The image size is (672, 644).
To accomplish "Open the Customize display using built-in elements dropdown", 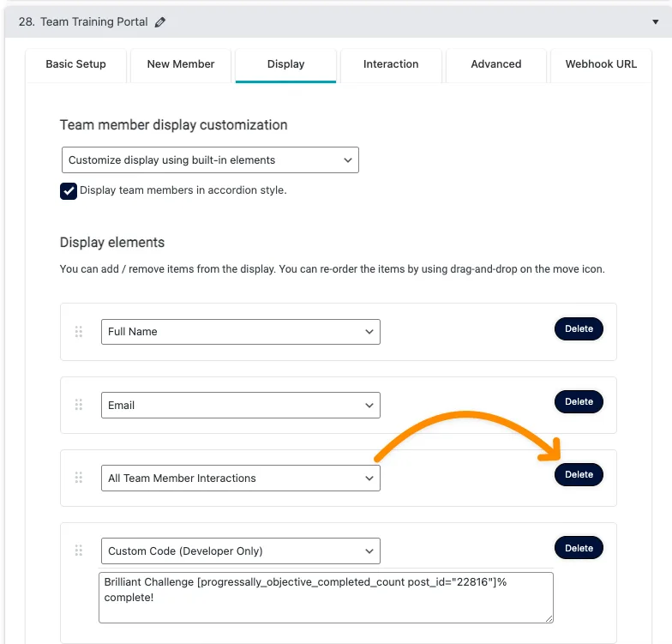I will pyautogui.click(x=210, y=160).
